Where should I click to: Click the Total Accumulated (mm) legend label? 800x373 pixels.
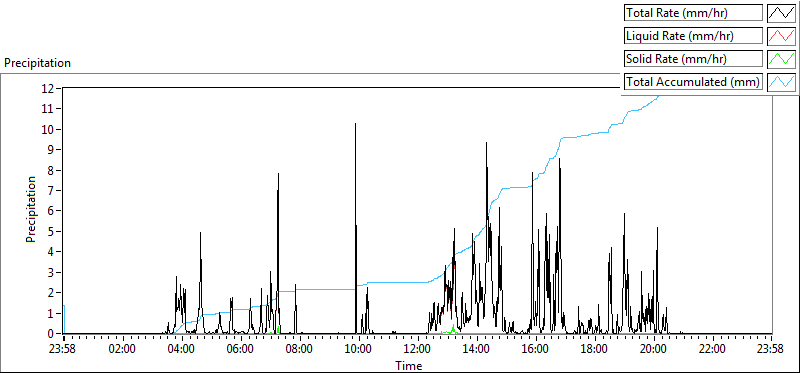pos(693,82)
